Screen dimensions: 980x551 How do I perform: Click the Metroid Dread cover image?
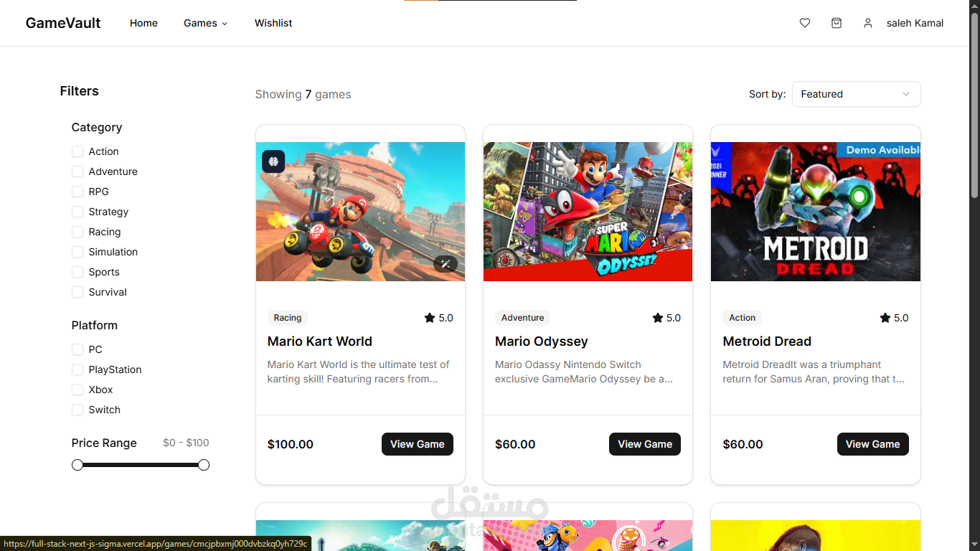pos(816,212)
